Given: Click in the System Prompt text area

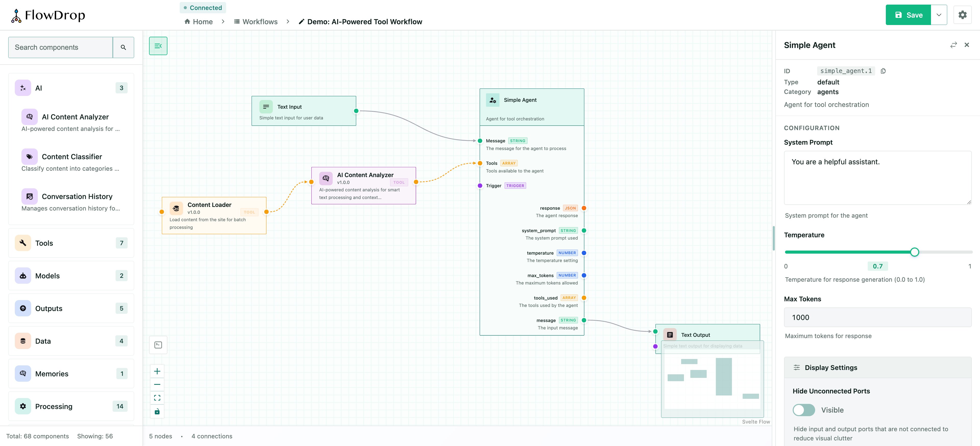Looking at the screenshot, I should (x=878, y=178).
